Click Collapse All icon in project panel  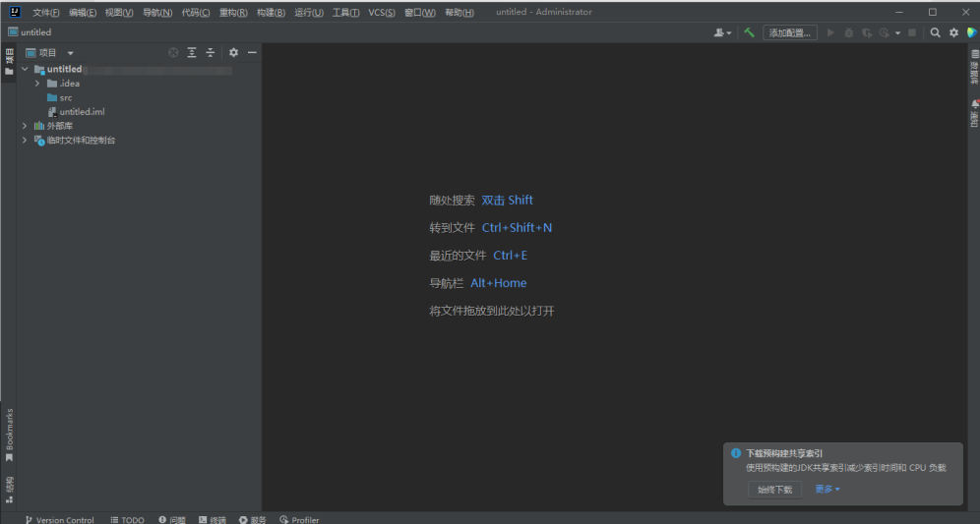pos(210,52)
